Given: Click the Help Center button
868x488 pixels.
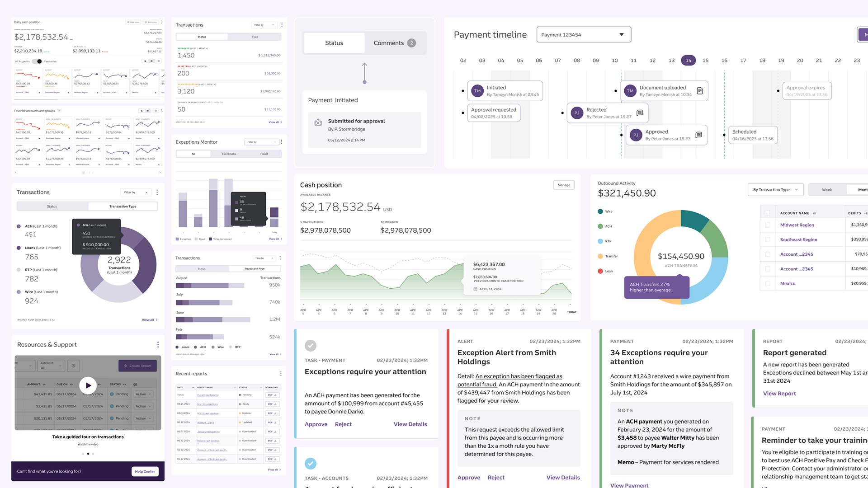Looking at the screenshot, I should tap(145, 471).
